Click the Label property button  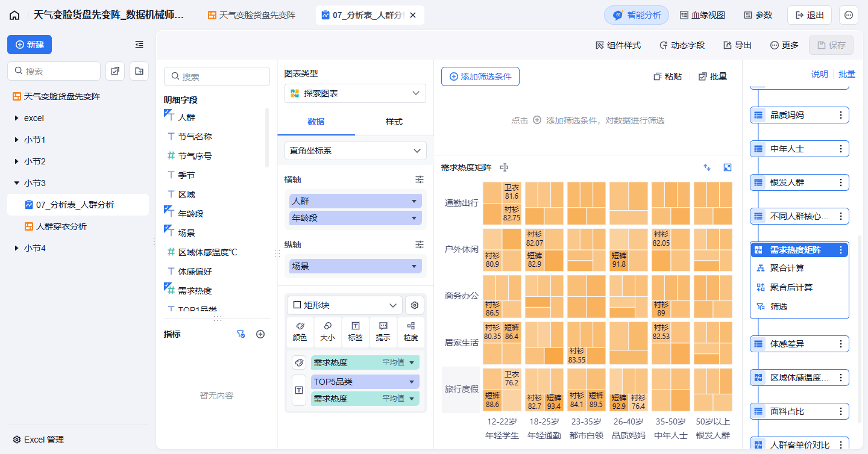356,332
